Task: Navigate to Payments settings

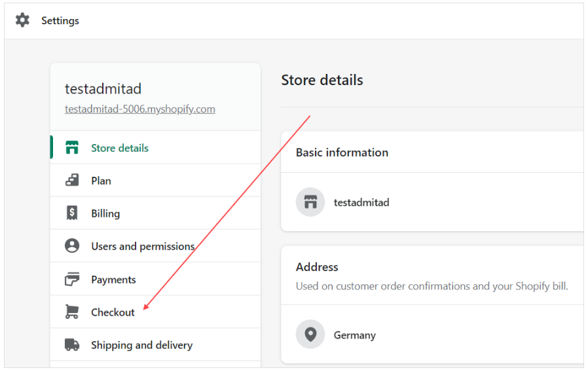Action: 113,280
